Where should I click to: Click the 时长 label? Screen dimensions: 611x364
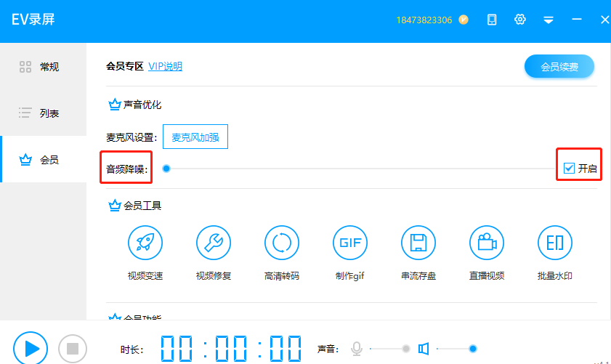point(131,349)
